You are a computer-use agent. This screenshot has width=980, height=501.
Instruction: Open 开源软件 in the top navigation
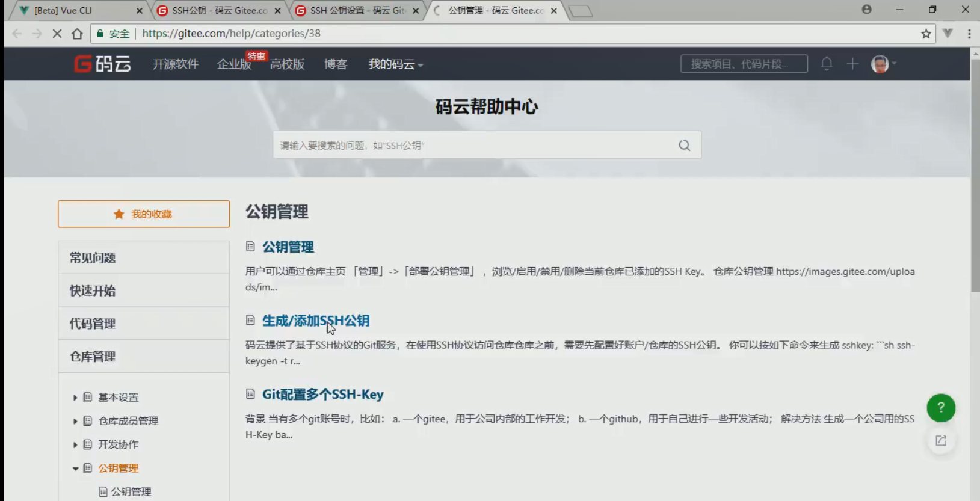click(x=175, y=64)
